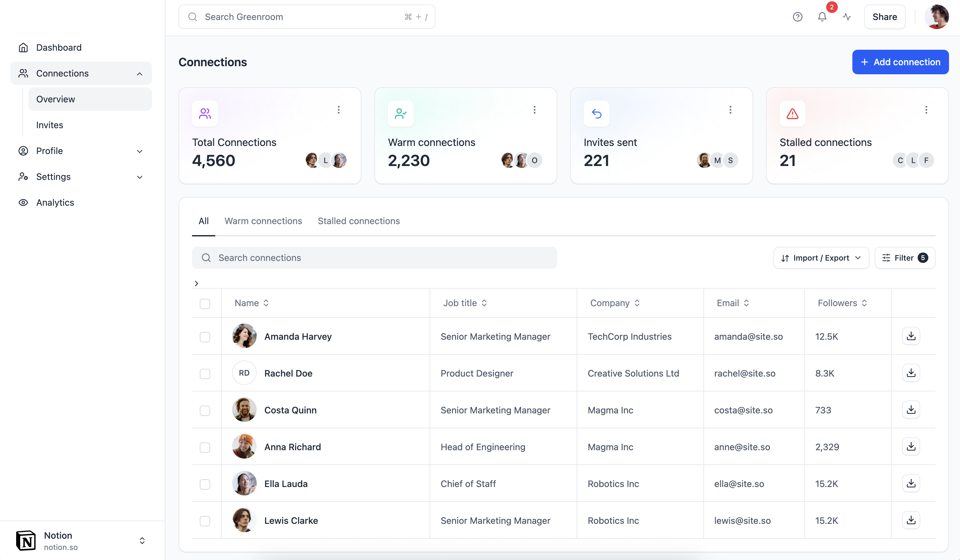Viewport: 960px width, 560px height.
Task: Open notifications bell with red badge
Action: [x=822, y=17]
